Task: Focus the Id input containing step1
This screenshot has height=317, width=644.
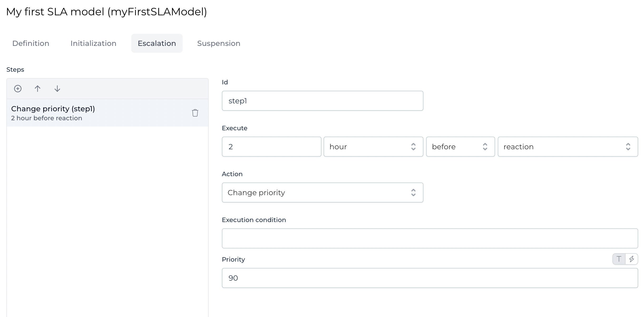Action: 322,100
